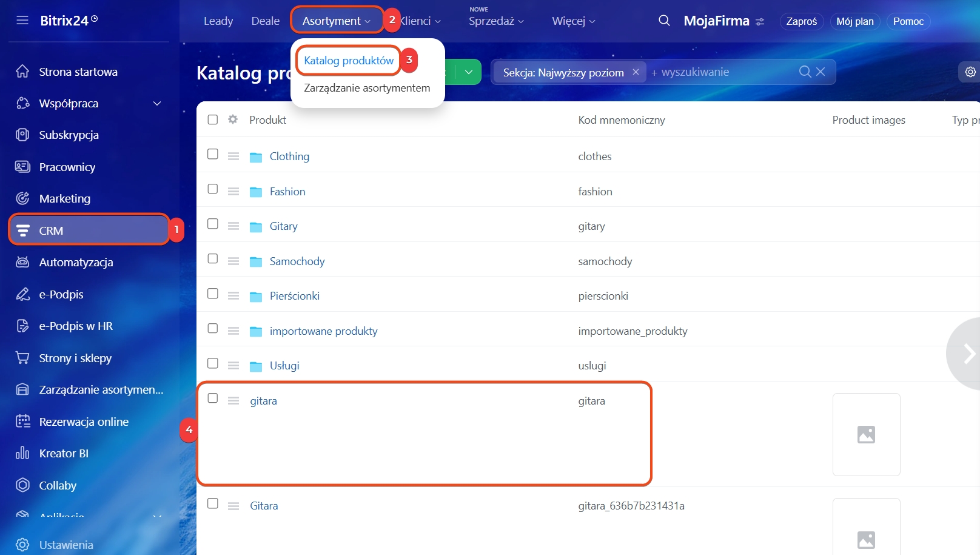The height and width of the screenshot is (555, 980).
Task: Choose Zarządzanie asortymentem from the dropdown
Action: tap(367, 88)
